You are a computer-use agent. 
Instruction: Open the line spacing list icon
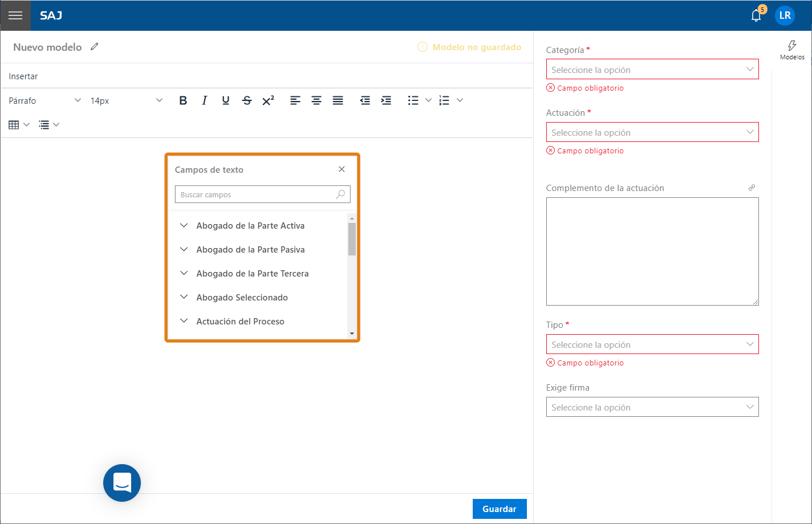[44, 124]
